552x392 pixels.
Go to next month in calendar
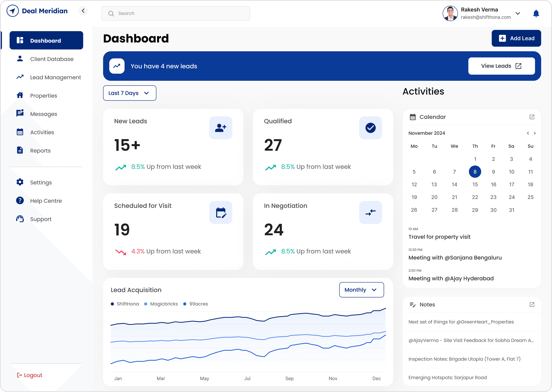535,133
